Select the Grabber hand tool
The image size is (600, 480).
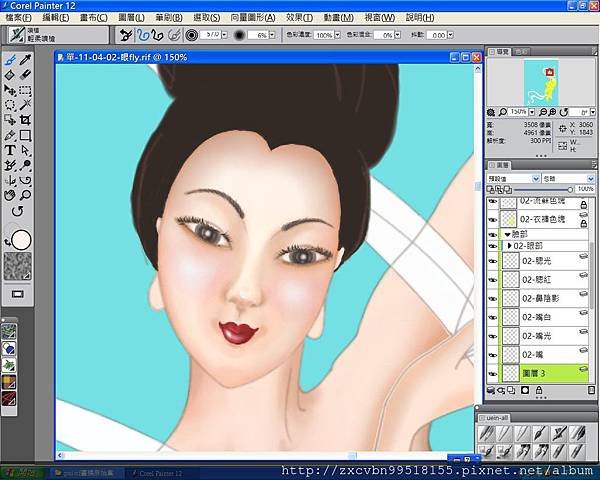[10, 195]
